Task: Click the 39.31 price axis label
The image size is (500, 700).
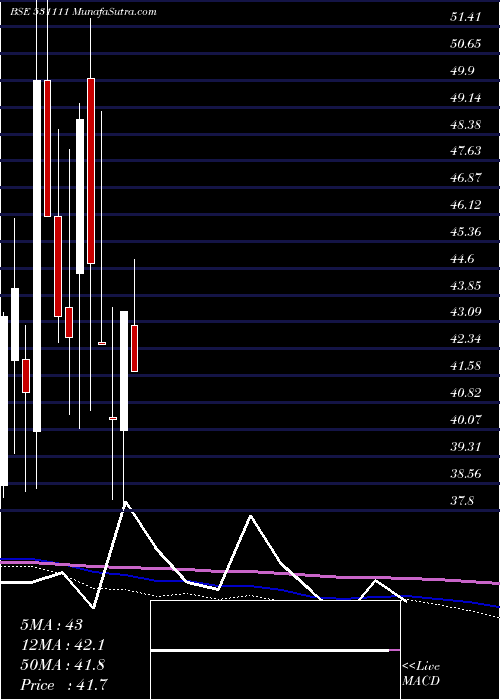Action: [x=466, y=446]
